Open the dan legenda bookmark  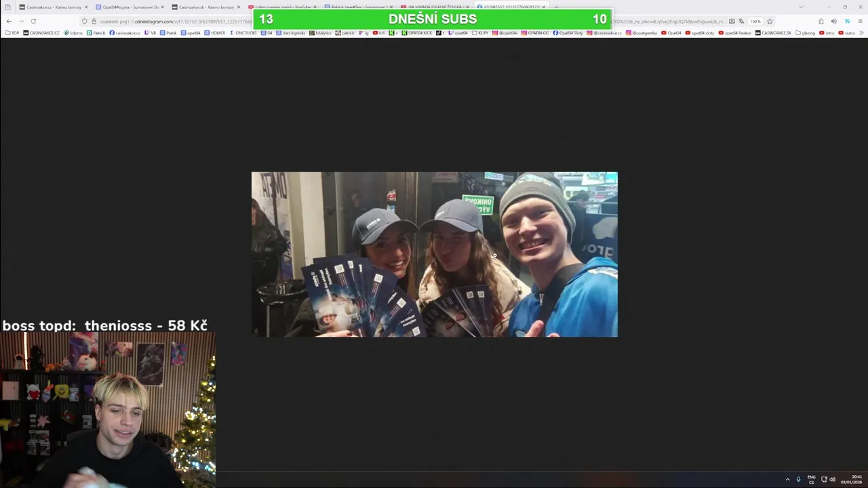coord(292,33)
